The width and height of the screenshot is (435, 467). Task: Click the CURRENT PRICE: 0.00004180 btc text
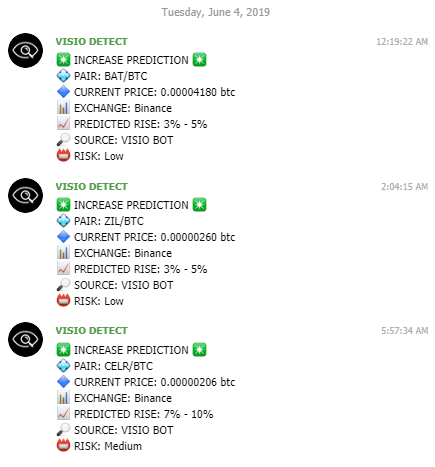(x=154, y=92)
